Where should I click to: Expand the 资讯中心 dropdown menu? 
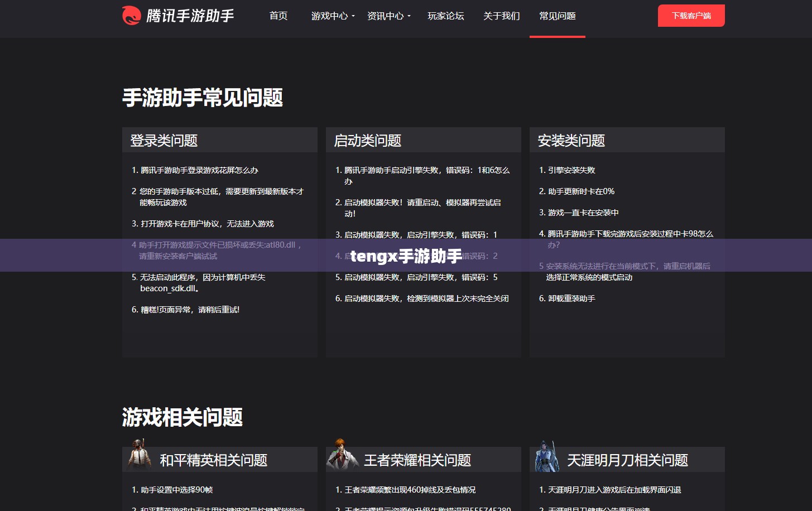[x=388, y=16]
